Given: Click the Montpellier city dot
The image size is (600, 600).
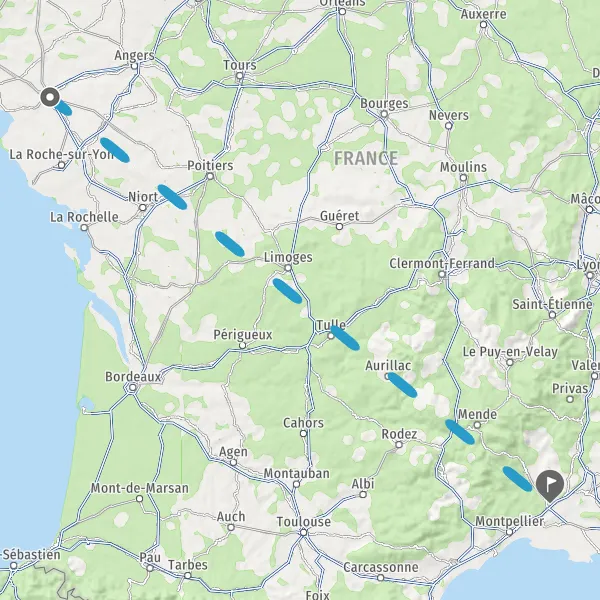Looking at the screenshot, I should 509,532.
